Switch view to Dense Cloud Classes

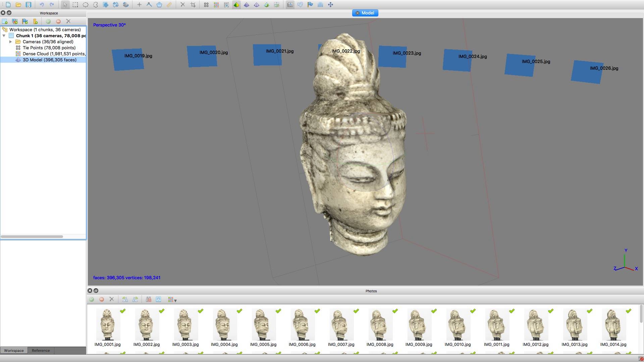[x=226, y=5]
